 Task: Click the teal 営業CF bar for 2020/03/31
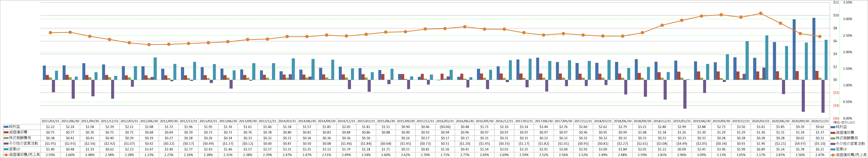click(x=767, y=57)
